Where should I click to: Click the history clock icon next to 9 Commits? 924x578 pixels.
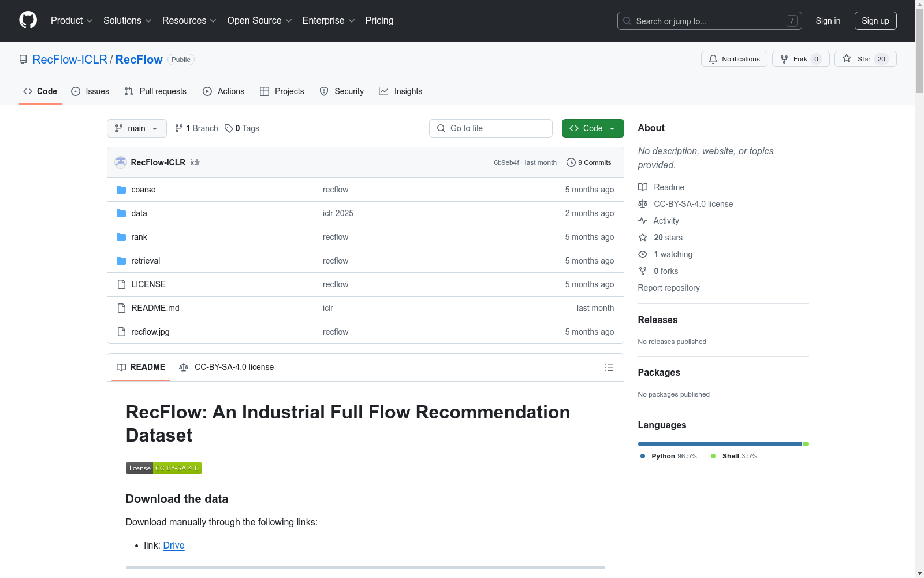(571, 162)
